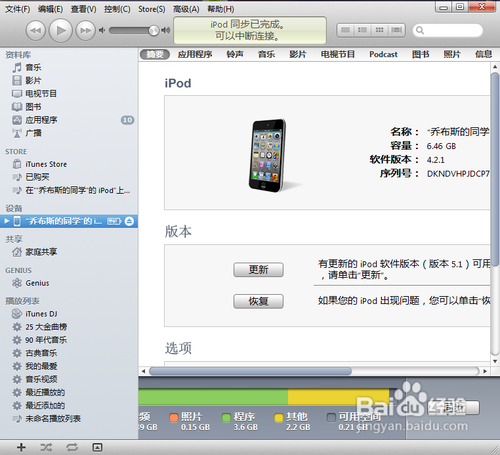Switch to grid view

tap(380, 30)
